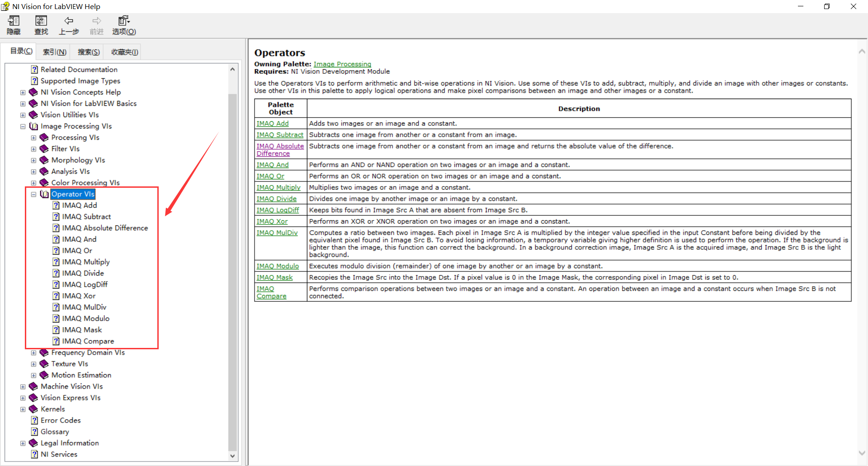Click the IMAQ Subtract help page icon
The height and width of the screenshot is (466, 868).
tap(56, 217)
